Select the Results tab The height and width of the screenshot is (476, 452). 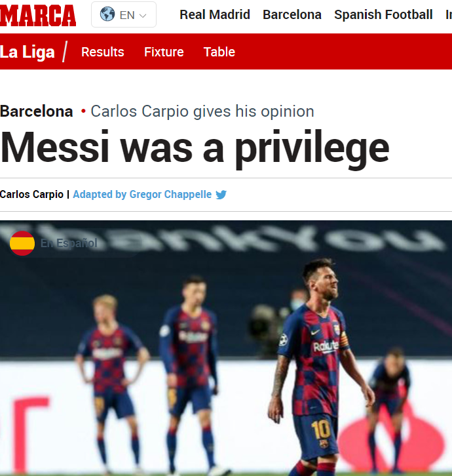pos(103,52)
